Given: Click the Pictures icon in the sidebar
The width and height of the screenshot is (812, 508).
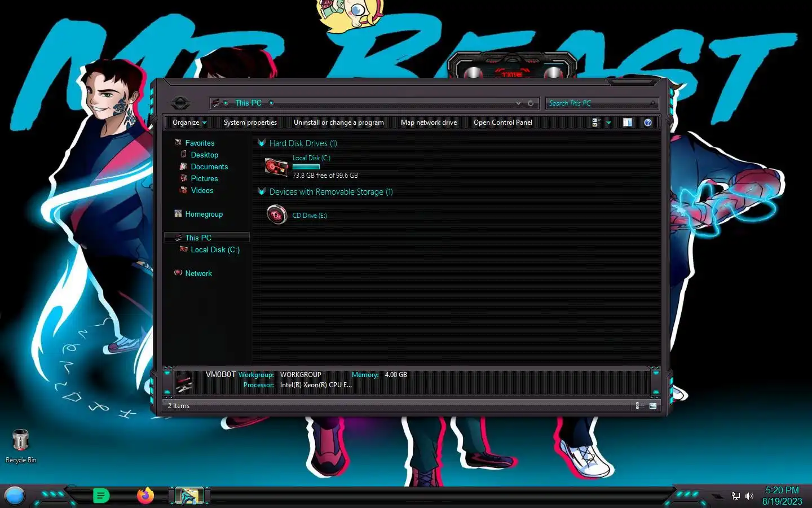Looking at the screenshot, I should (x=183, y=178).
